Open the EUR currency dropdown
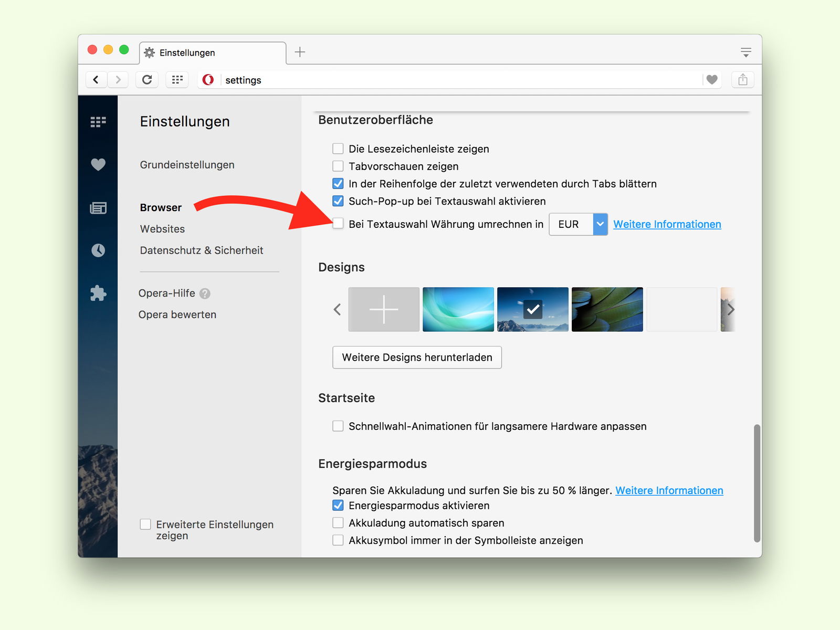The height and width of the screenshot is (630, 840). [578, 224]
